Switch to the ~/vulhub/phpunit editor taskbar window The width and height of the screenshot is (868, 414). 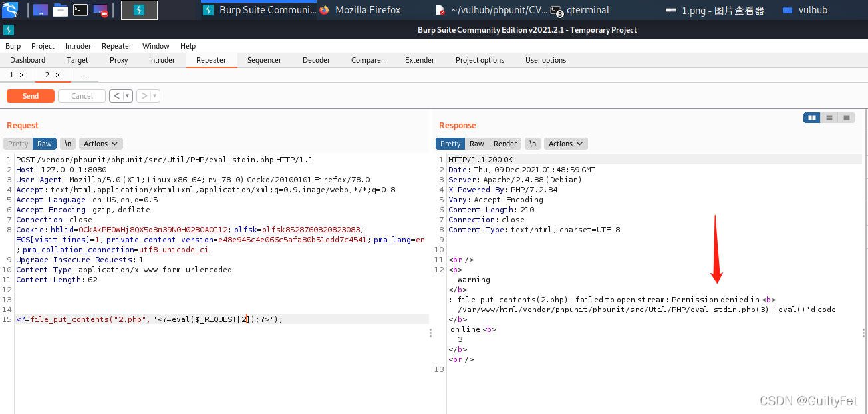(492, 10)
